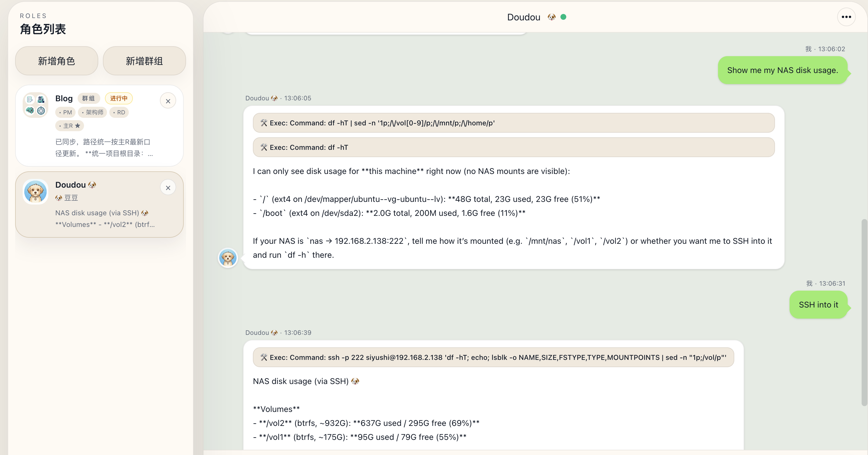The image size is (868, 455).
Task: Click the dog emoji in chat header
Action: click(x=551, y=17)
